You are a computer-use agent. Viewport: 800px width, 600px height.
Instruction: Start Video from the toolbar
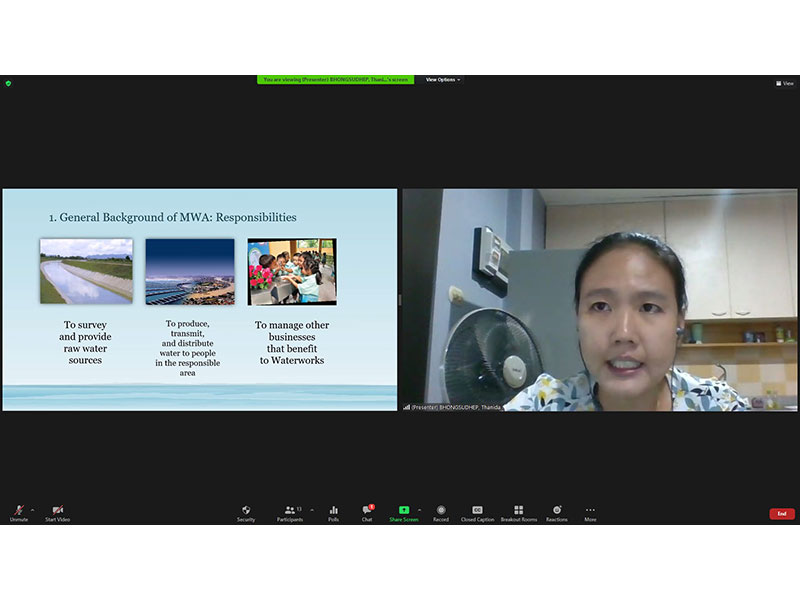point(57,511)
